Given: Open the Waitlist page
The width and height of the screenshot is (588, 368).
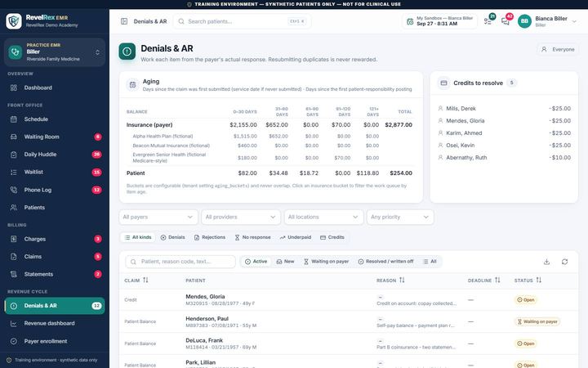Looking at the screenshot, I should (x=55, y=172).
